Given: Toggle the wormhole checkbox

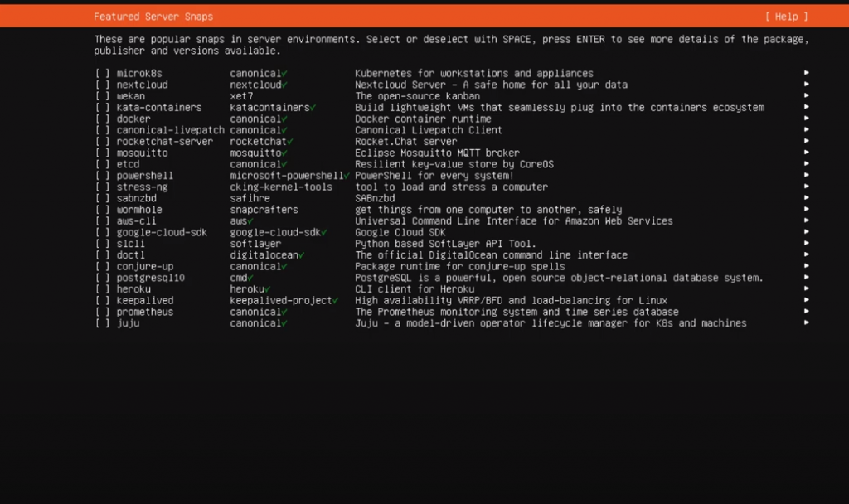Looking at the screenshot, I should click(x=102, y=210).
